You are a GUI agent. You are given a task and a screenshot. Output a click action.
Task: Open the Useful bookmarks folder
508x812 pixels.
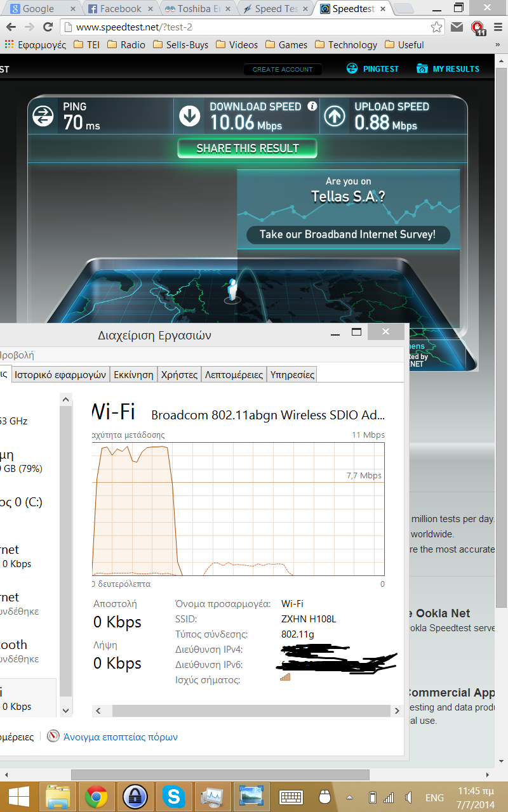[404, 45]
